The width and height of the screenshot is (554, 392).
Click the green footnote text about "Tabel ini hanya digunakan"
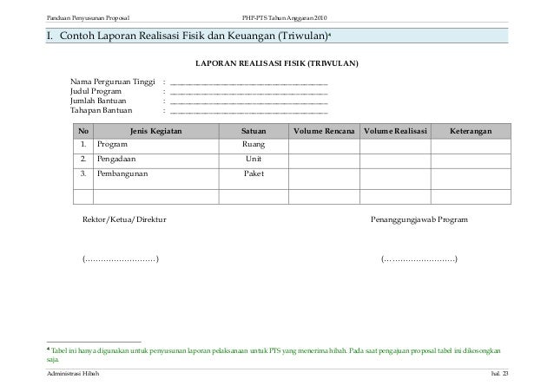[x=274, y=355]
